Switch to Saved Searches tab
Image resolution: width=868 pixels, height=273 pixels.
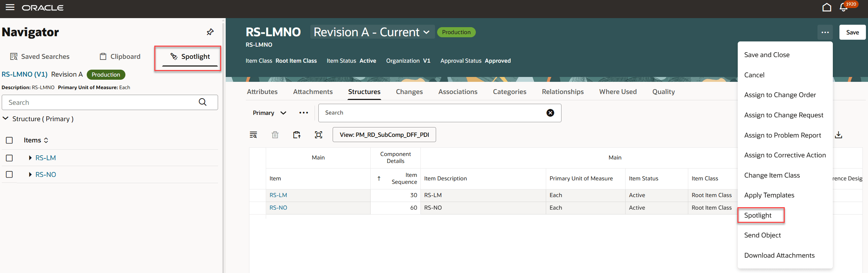(40, 56)
